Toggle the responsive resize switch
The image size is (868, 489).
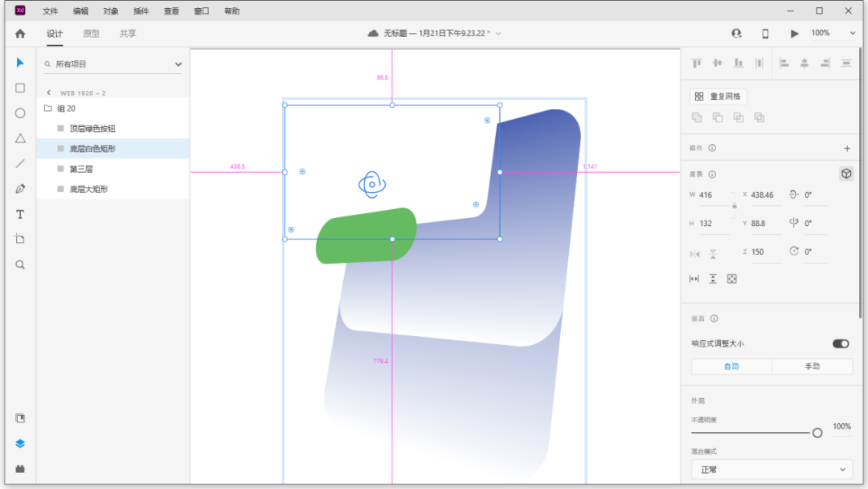pyautogui.click(x=841, y=343)
